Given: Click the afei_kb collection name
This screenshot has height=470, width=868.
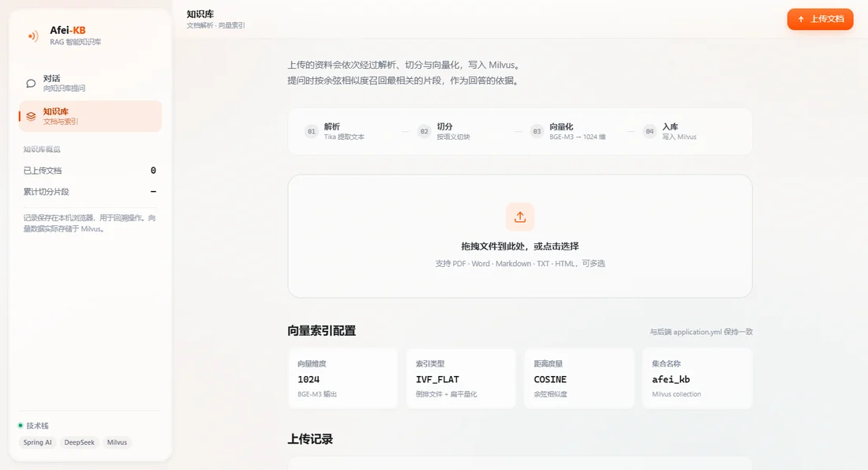Looking at the screenshot, I should pyautogui.click(x=671, y=380).
